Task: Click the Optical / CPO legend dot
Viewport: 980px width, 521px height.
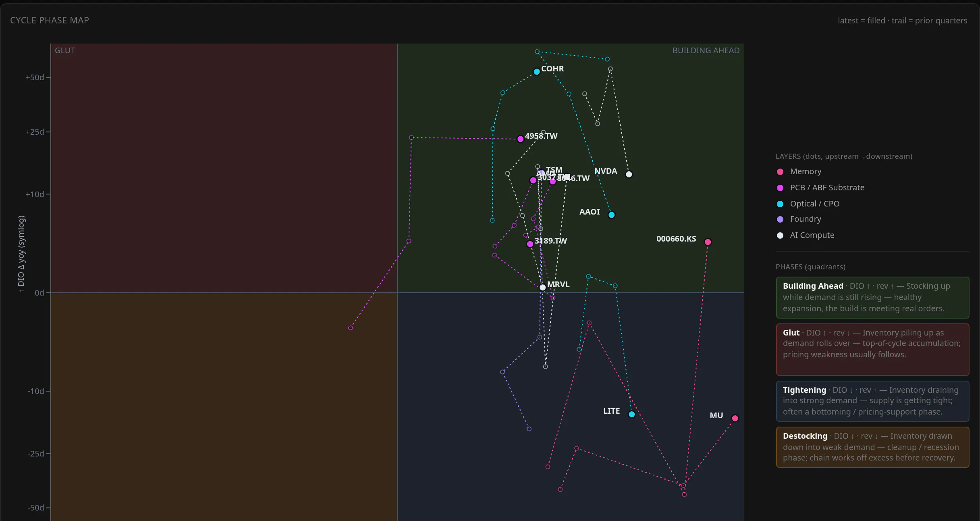Action: (780, 204)
